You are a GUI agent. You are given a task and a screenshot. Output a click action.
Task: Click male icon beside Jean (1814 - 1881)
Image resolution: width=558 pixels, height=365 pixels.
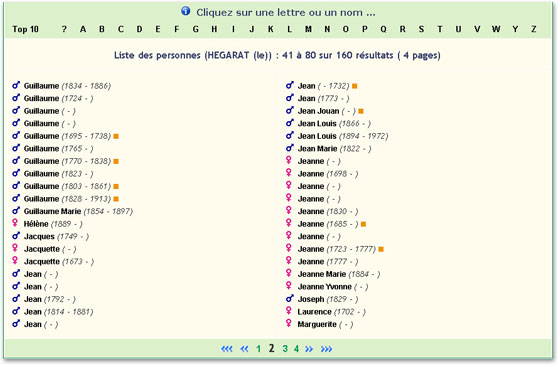point(16,311)
